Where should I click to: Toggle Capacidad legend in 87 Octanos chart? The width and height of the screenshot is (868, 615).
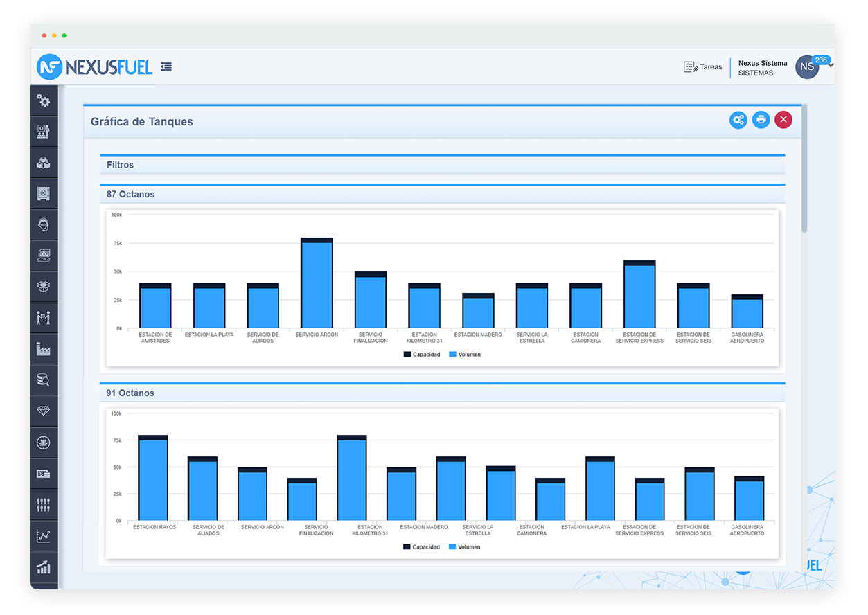(421, 355)
